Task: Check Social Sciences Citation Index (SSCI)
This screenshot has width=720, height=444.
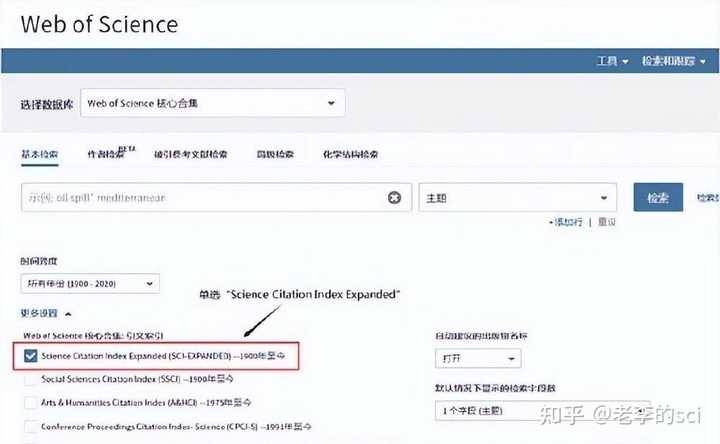Action: 30,380
